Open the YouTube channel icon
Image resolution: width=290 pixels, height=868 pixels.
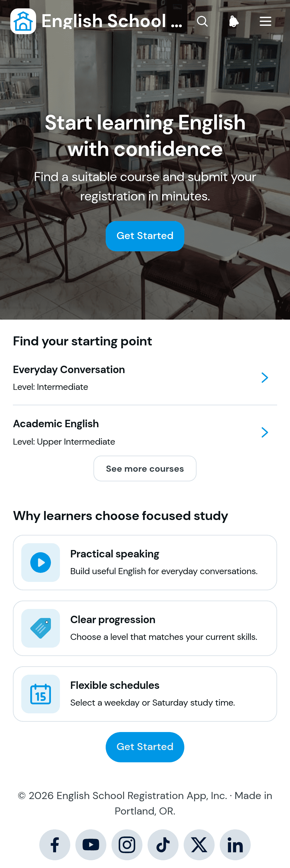(91, 845)
